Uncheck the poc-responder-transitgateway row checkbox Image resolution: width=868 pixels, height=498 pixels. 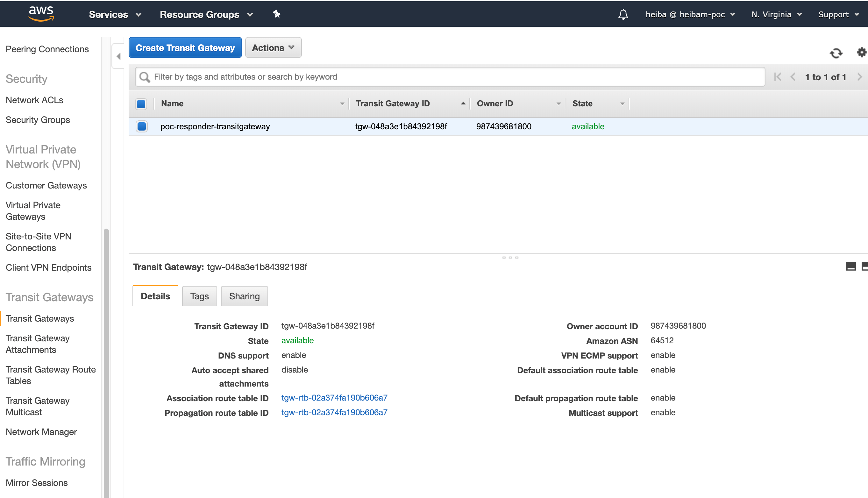point(141,126)
